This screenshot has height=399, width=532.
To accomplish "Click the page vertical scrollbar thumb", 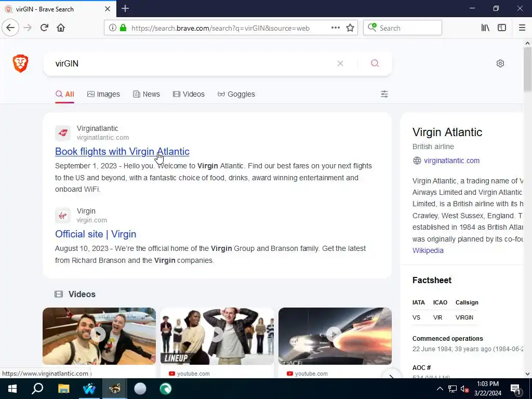I will tap(527, 70).
